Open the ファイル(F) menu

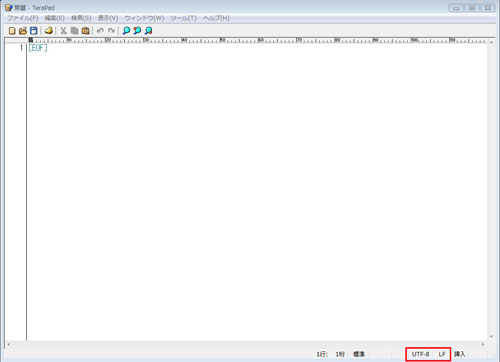(x=23, y=18)
